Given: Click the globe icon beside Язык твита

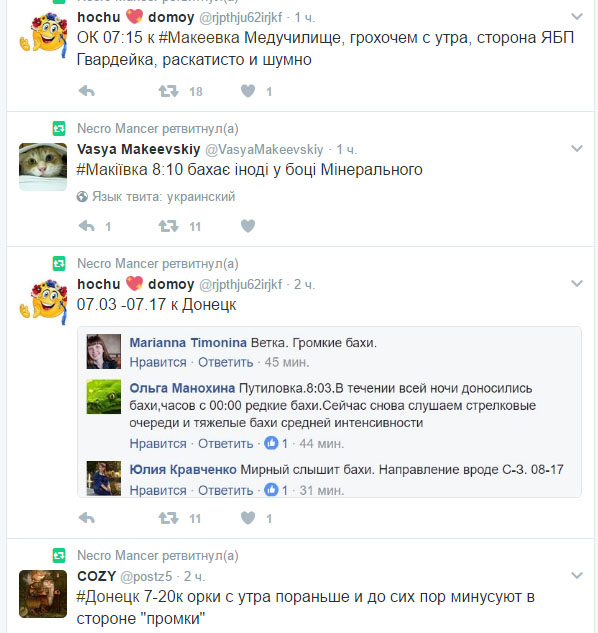Looking at the screenshot, I should click(x=82, y=197).
